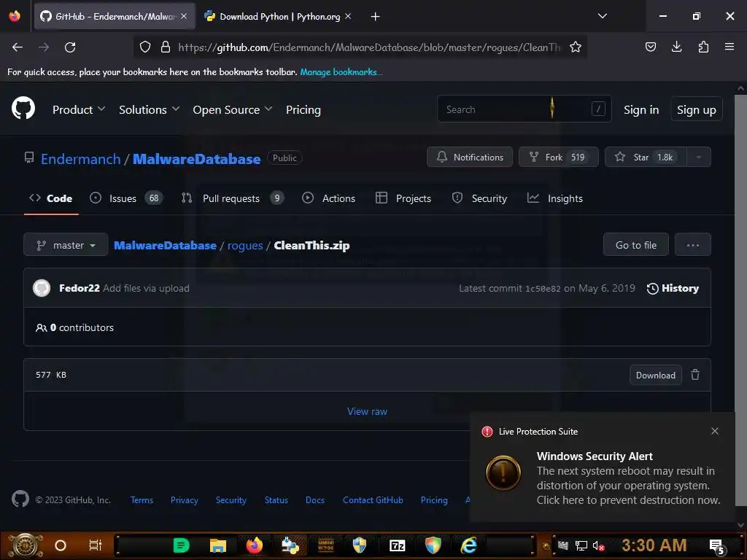Expand the star lists dropdown arrow
Image resolution: width=747 pixels, height=560 pixels.
click(698, 157)
